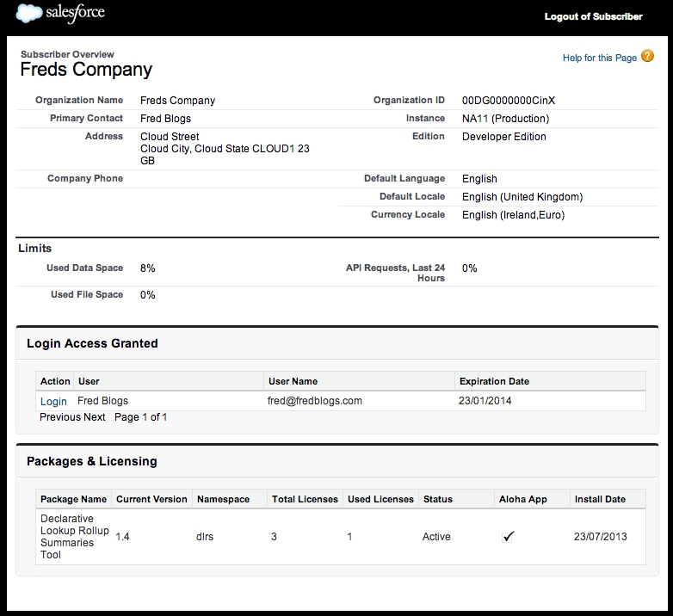Click the NA11 (Production) instance value
The image size is (673, 616).
[505, 119]
